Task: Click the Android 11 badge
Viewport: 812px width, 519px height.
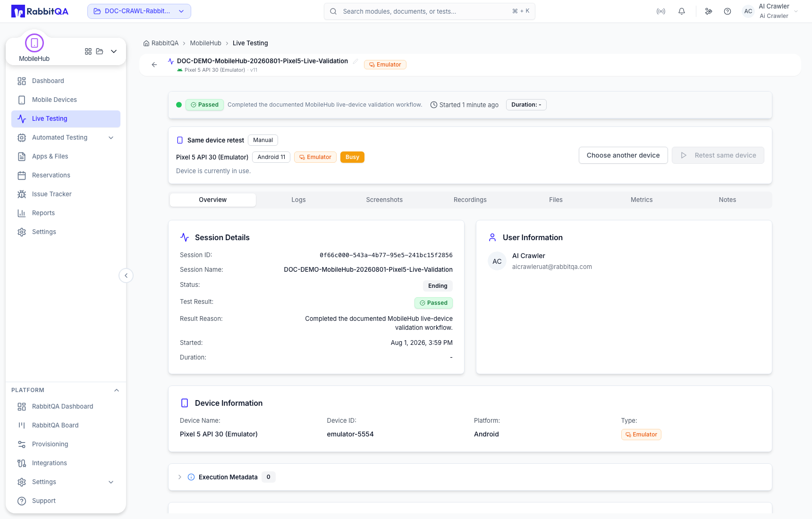Action: (271, 157)
